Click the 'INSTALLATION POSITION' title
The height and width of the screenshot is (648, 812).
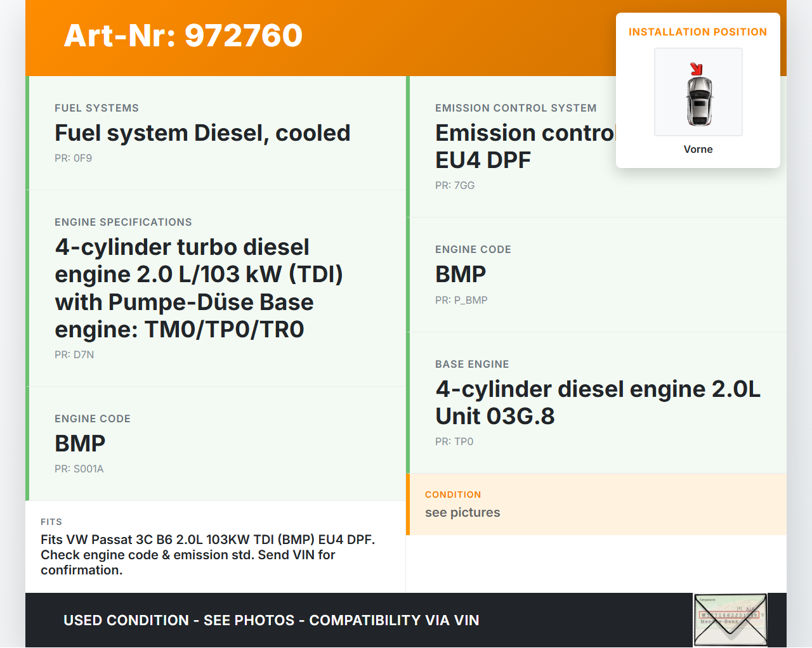697,32
